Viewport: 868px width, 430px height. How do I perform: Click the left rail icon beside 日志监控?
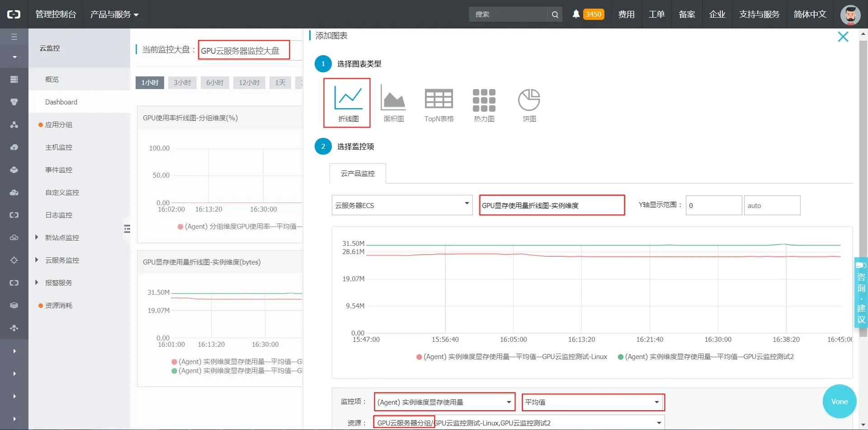14,215
